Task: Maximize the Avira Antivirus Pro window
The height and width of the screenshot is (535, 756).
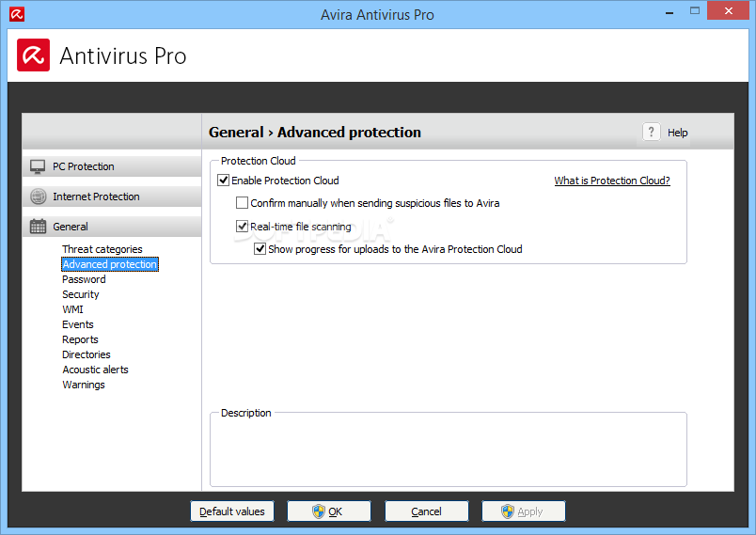Action: [695, 10]
